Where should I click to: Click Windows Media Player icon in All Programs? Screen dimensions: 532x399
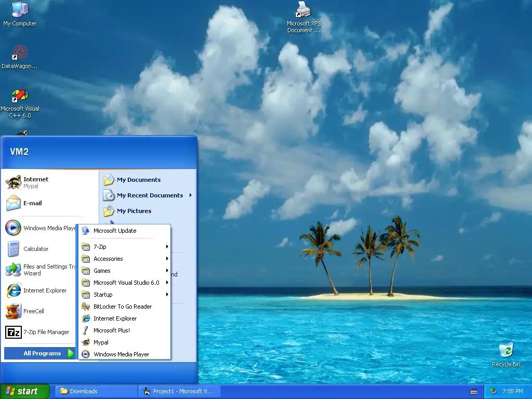click(86, 354)
